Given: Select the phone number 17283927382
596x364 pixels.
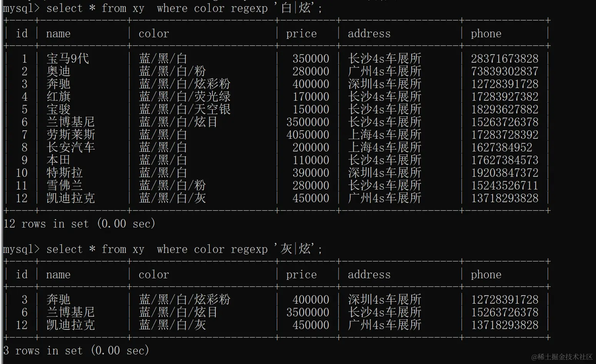Looking at the screenshot, I should coord(505,96).
